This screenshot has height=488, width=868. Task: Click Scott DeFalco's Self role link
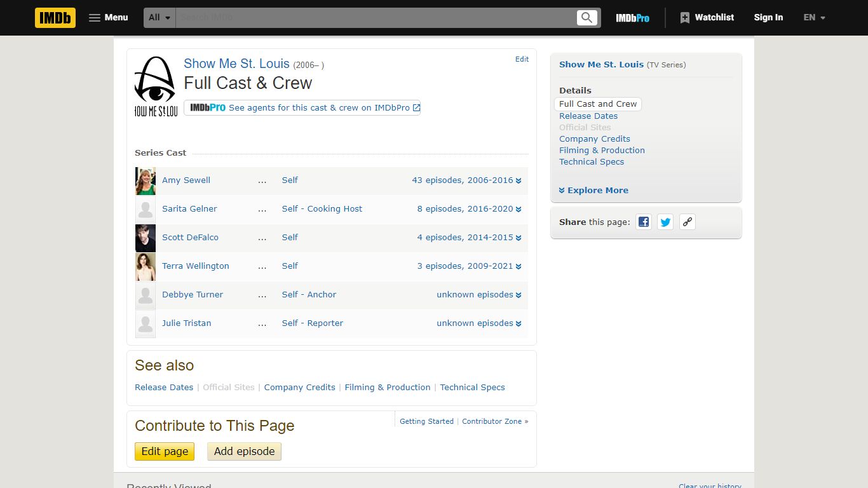coord(290,238)
